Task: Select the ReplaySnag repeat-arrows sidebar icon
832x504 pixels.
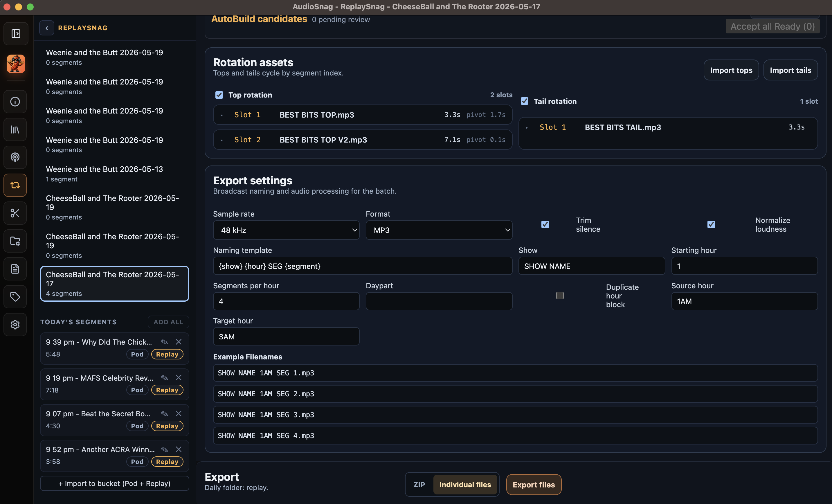Action: tap(15, 185)
